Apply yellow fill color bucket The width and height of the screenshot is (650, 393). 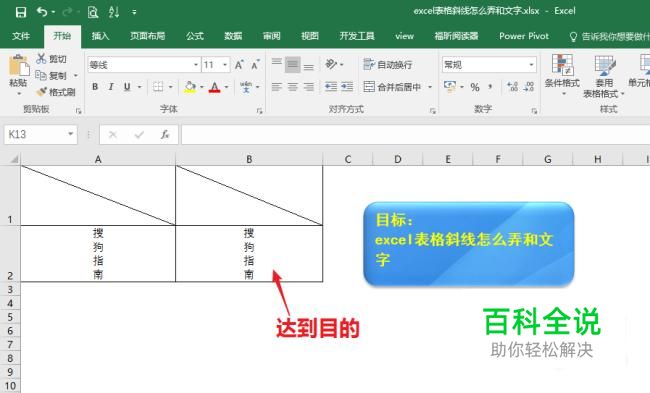click(x=190, y=87)
